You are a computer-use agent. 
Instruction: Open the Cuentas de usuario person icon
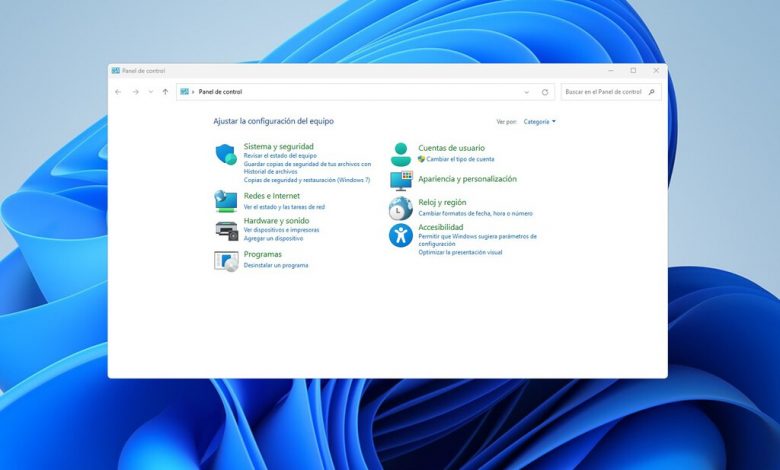pos(400,155)
